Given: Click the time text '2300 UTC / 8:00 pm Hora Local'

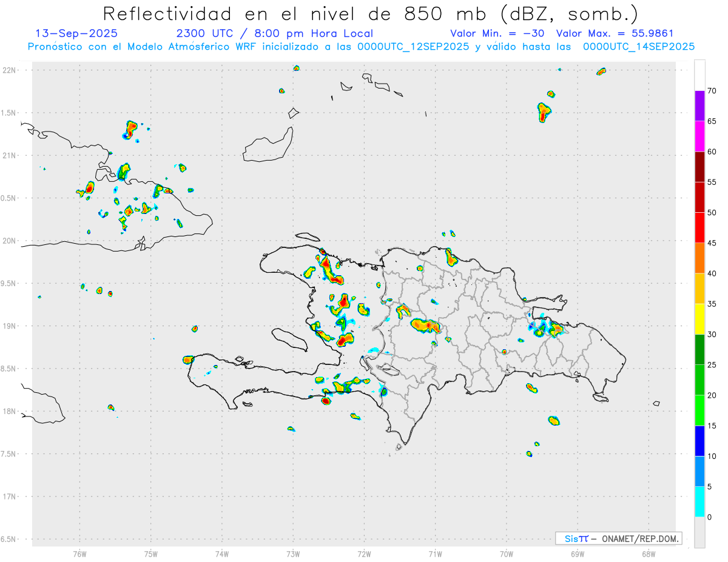Looking at the screenshot, I should click(275, 34).
